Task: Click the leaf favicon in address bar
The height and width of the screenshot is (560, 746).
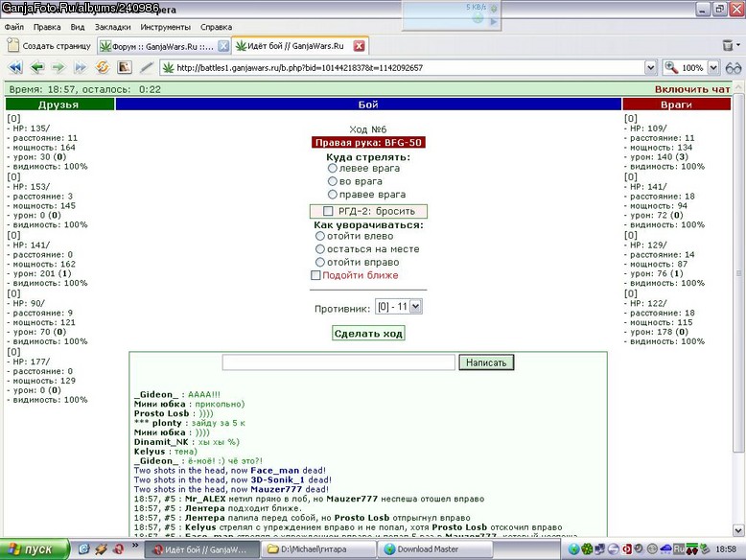Action: (168, 67)
